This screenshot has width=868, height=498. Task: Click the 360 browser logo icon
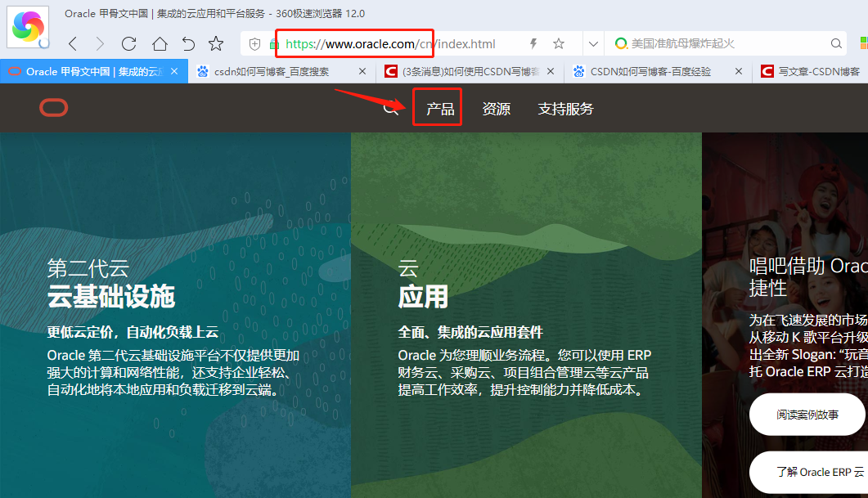tap(28, 26)
